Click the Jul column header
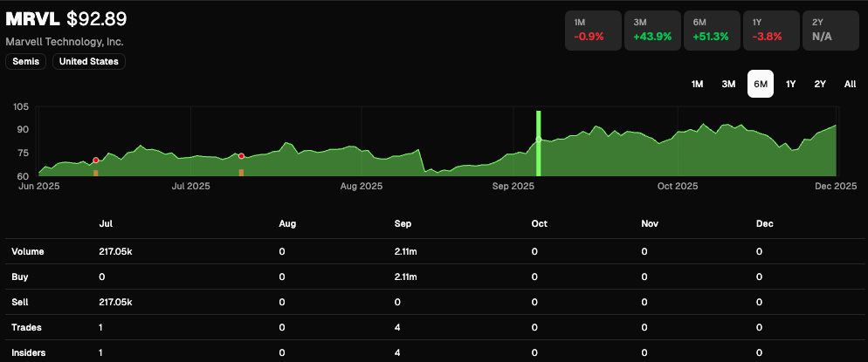 [106, 224]
